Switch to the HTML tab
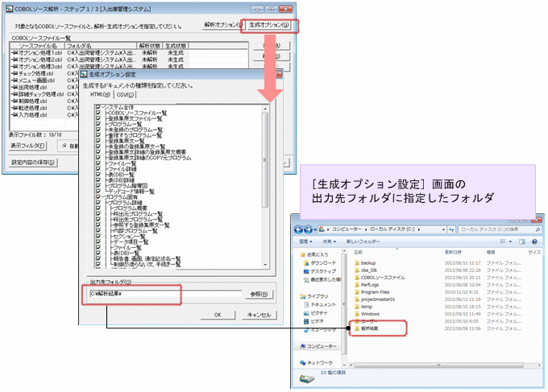 click(x=100, y=95)
